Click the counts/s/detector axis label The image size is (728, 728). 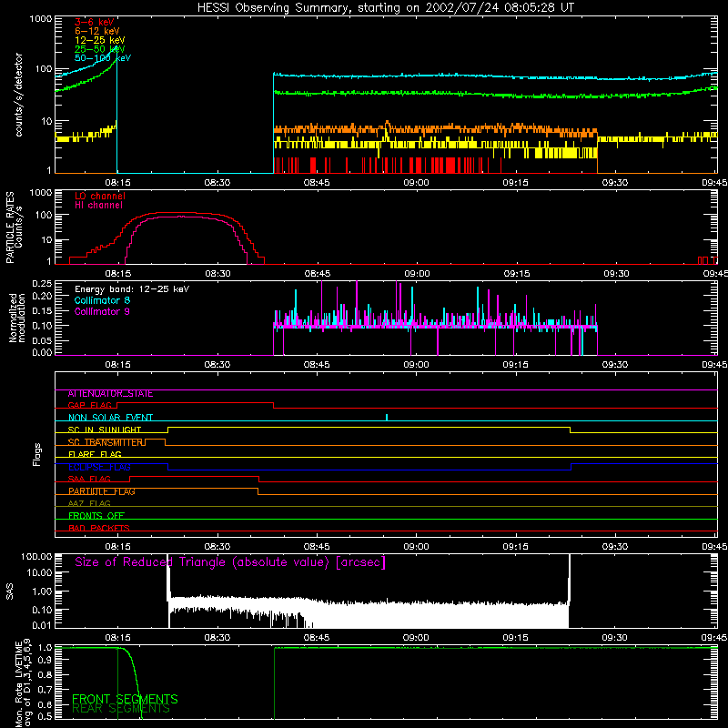(18, 95)
